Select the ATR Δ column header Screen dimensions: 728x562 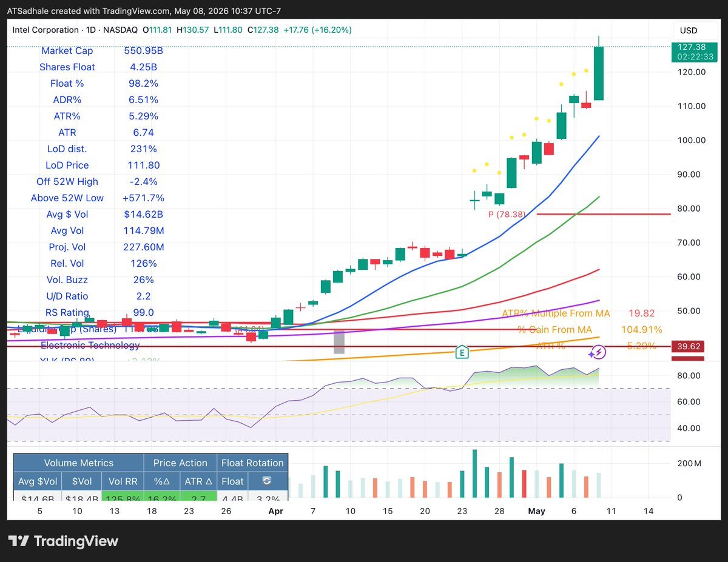198,481
